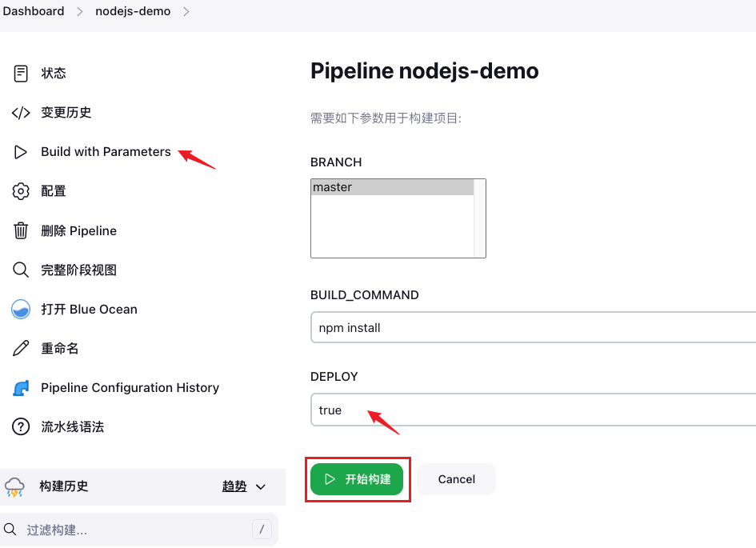Click the 删除 Pipeline trash icon
Viewport: 756px width, 548px height.
pos(21,231)
